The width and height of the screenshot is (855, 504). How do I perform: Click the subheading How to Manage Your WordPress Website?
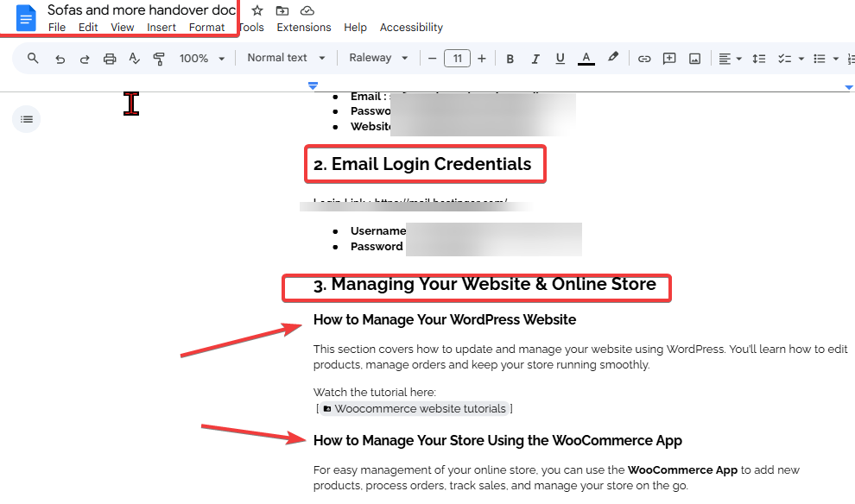(445, 320)
